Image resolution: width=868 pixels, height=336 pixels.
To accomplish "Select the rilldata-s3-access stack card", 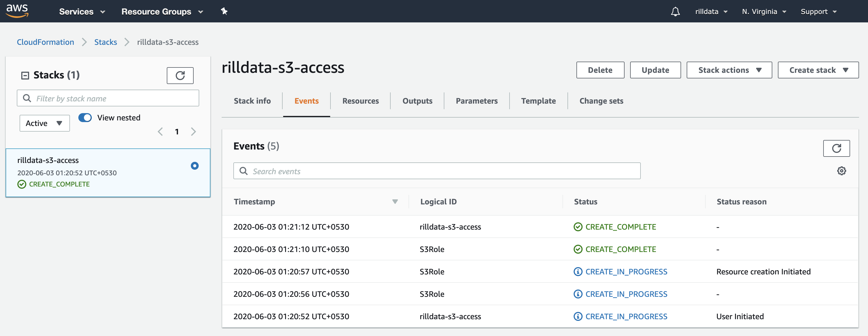I will pos(108,172).
